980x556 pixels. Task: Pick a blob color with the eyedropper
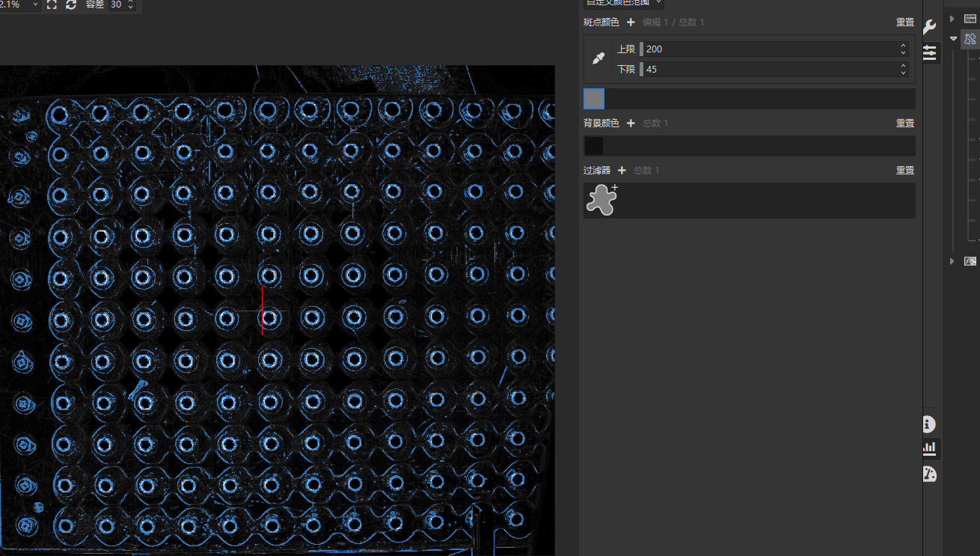click(598, 58)
